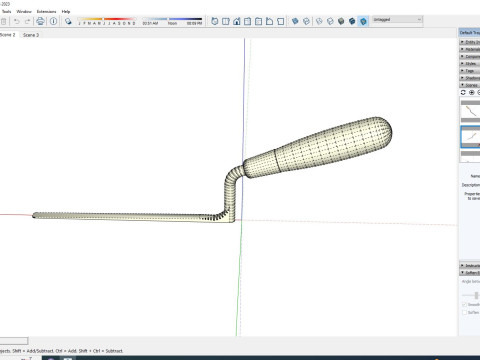Open the Untagged tag dropdown
Image resolution: width=480 pixels, height=360 pixels.
click(x=397, y=20)
